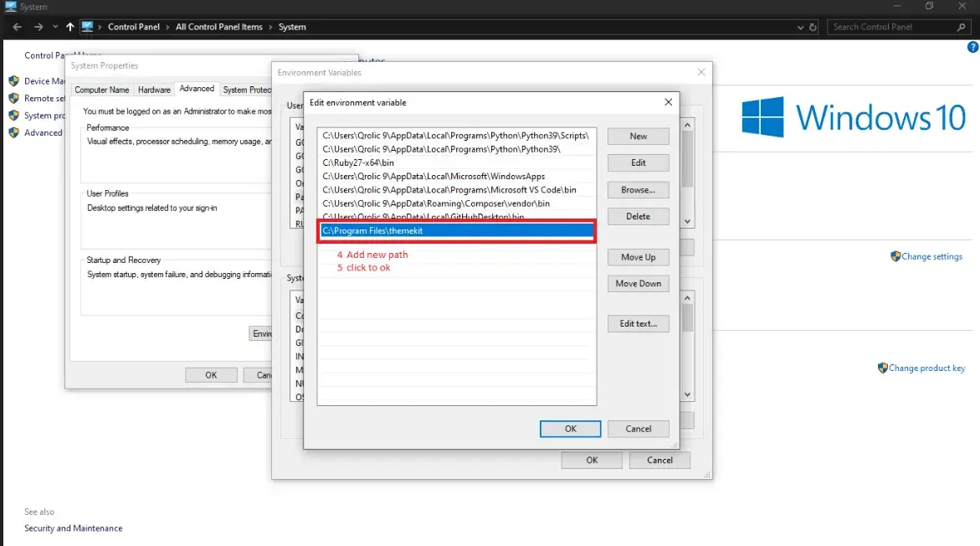
Task: Switch to the Computer Name tab
Action: [x=102, y=90]
